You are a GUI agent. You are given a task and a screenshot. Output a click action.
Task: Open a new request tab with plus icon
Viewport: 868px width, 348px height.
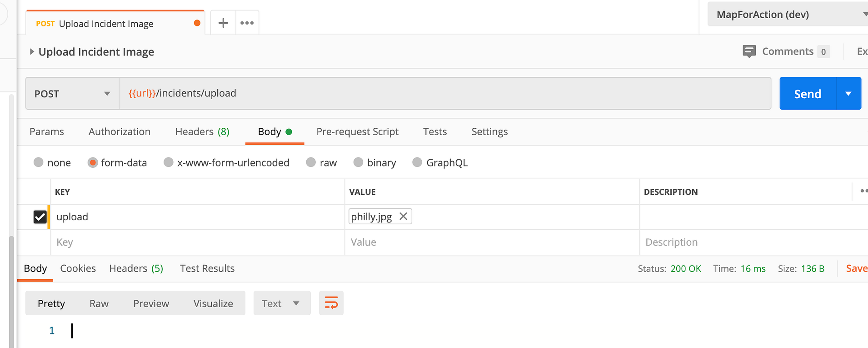coord(223,23)
